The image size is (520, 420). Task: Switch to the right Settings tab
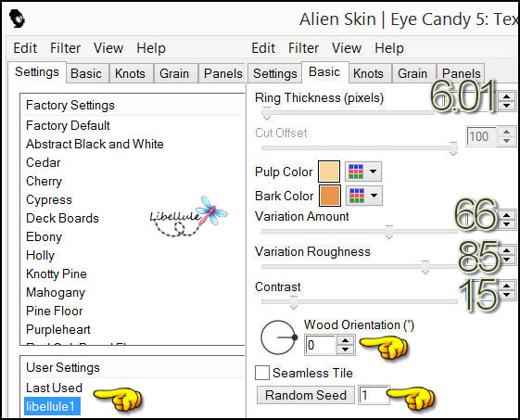[x=275, y=73]
